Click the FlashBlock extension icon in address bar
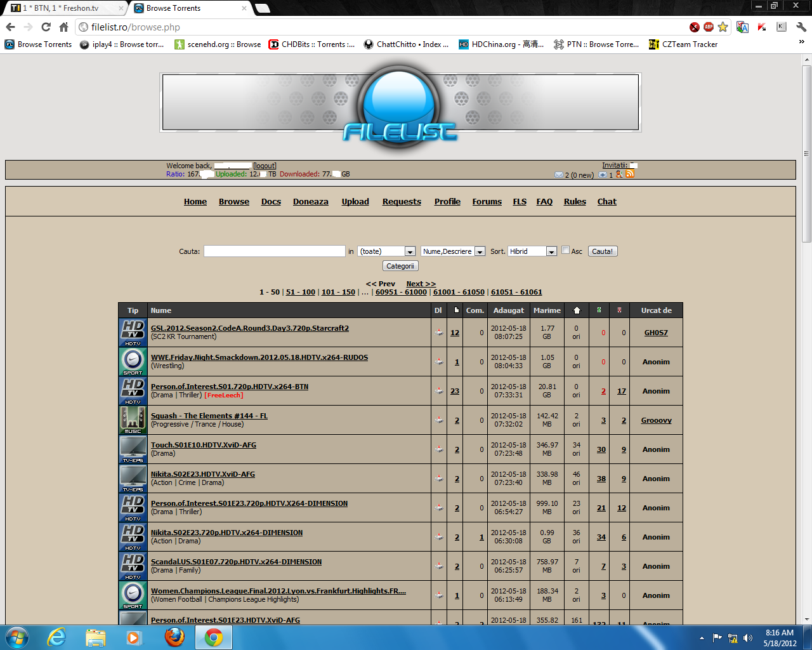Image resolution: width=812 pixels, height=650 pixels. pyautogui.click(x=695, y=27)
